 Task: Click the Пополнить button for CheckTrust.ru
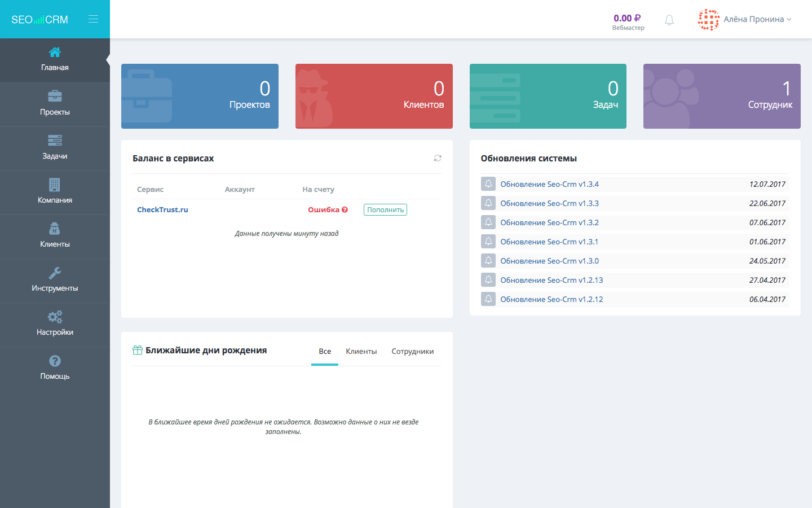tap(385, 209)
